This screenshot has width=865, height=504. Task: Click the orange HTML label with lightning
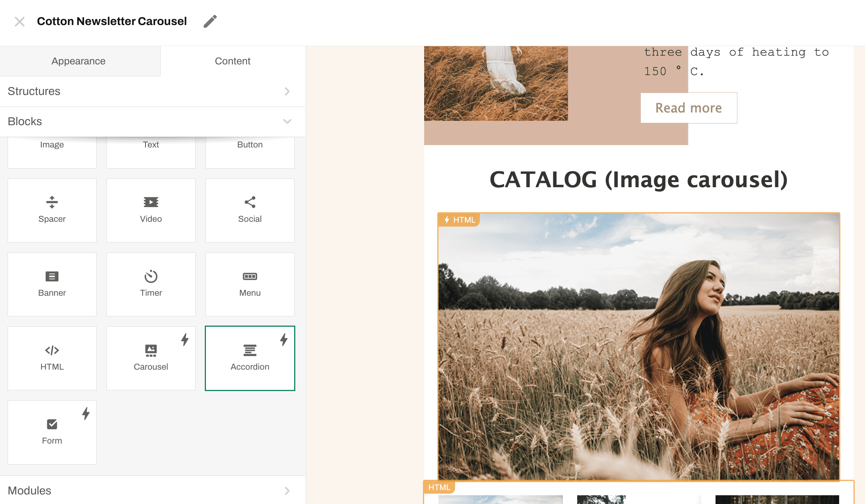(x=459, y=220)
